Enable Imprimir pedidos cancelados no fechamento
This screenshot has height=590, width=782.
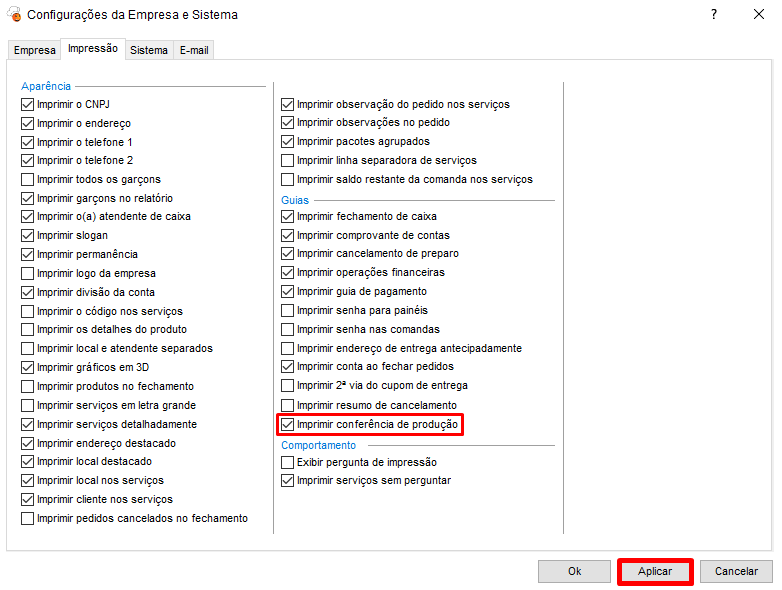(x=28, y=518)
